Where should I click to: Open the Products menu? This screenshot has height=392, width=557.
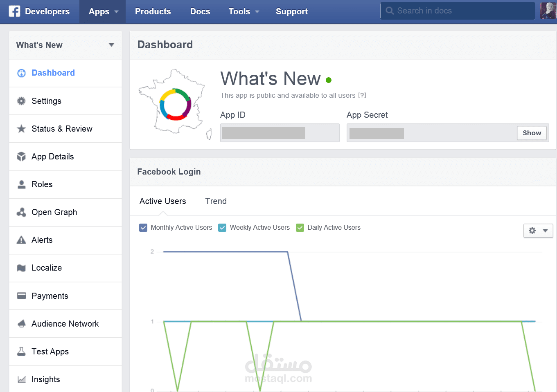[153, 11]
